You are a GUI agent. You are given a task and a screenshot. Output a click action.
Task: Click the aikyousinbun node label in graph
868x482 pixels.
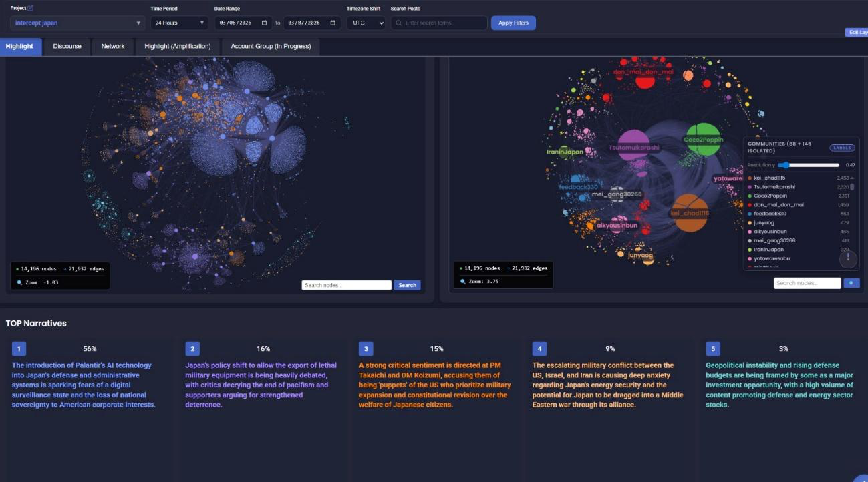click(x=617, y=225)
